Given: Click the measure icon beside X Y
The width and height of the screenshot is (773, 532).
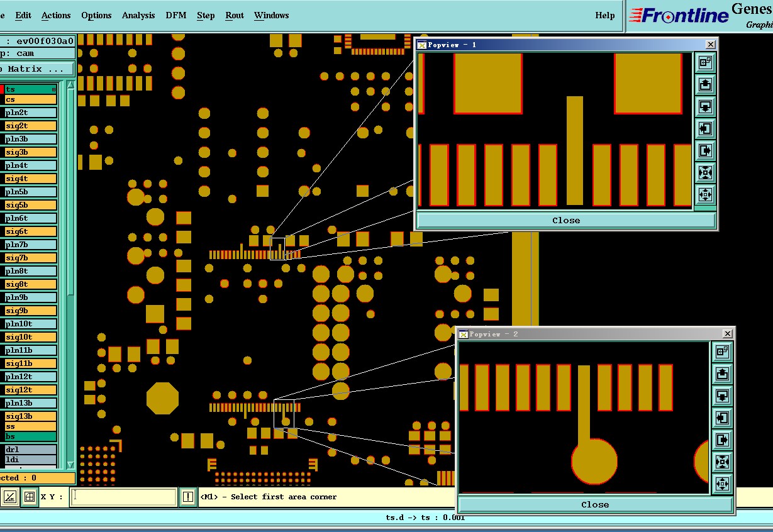Looking at the screenshot, I should click(x=9, y=497).
